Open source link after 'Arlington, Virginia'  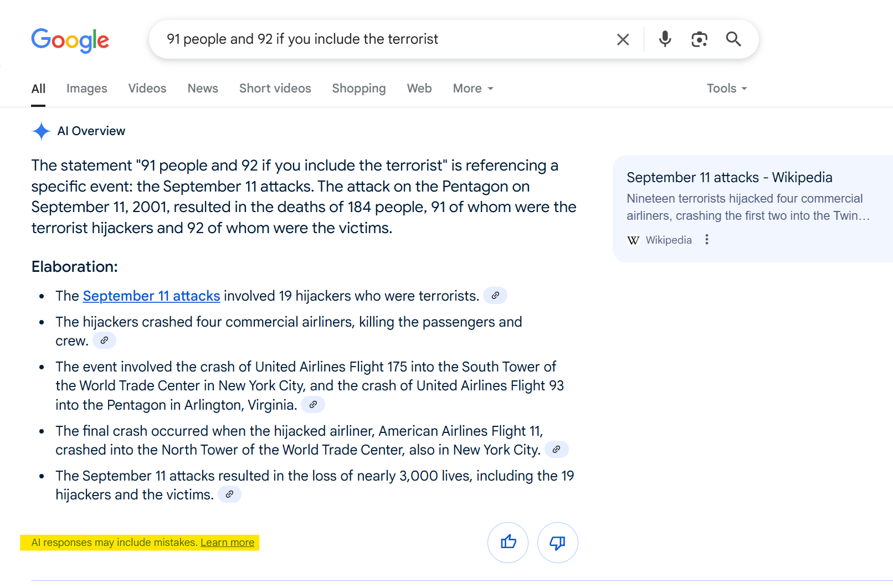pos(313,405)
